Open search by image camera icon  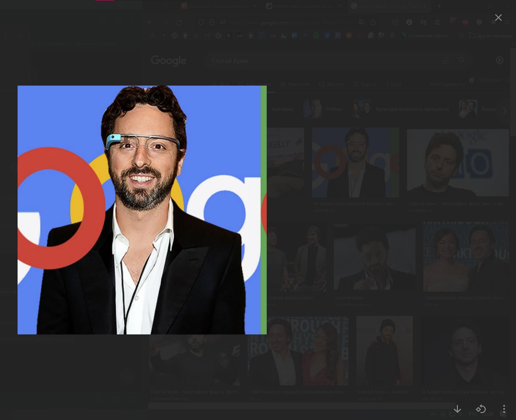pyautogui.click(x=446, y=60)
